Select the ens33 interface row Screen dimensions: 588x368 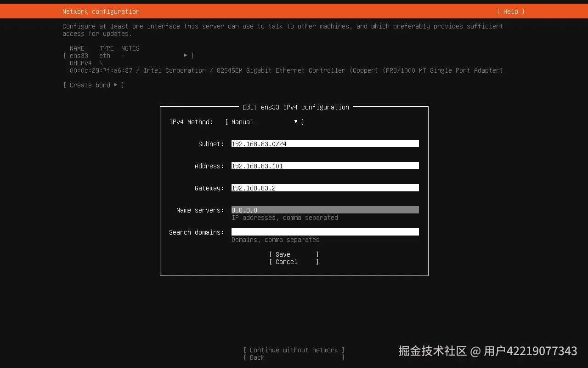click(79, 55)
